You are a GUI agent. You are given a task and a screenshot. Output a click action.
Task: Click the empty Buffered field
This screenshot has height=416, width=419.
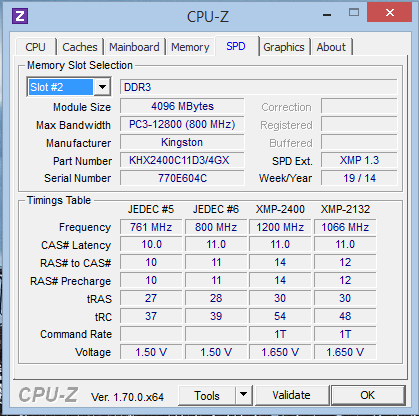pyautogui.click(x=359, y=142)
